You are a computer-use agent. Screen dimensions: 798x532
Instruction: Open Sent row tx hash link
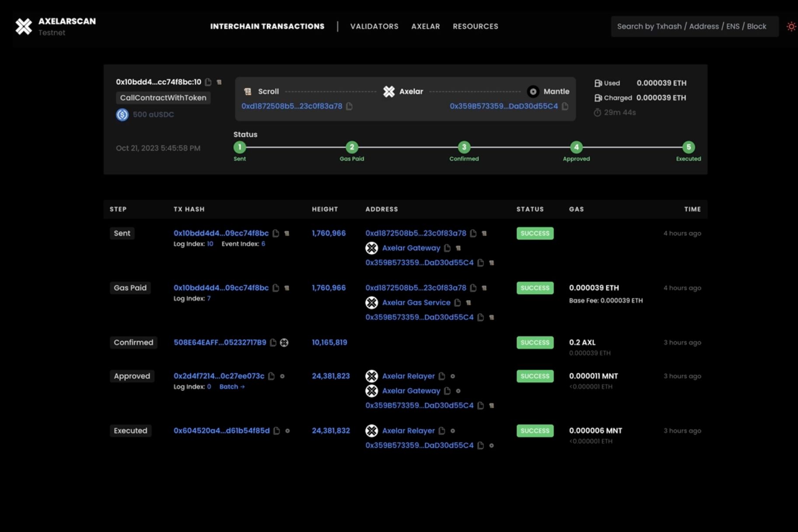221,233
